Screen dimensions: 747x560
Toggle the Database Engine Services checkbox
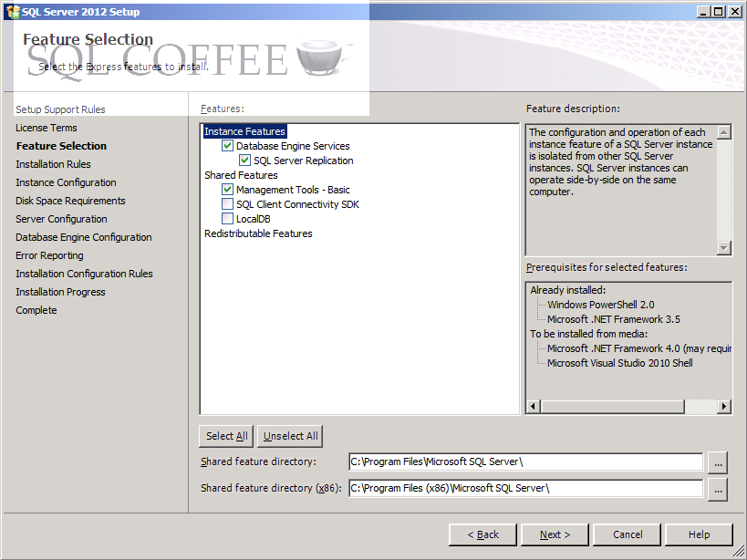pos(227,146)
